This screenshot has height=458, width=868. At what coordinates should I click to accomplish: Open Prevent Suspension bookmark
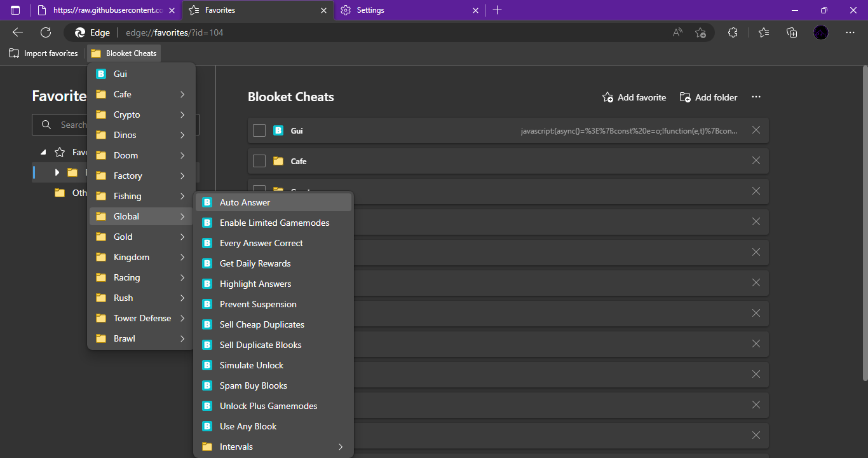pos(273,304)
